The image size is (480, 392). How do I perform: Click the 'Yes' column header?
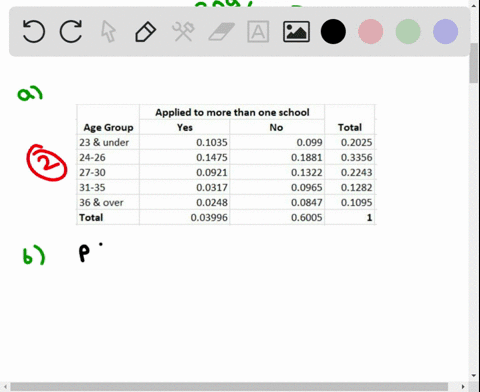[x=185, y=127]
